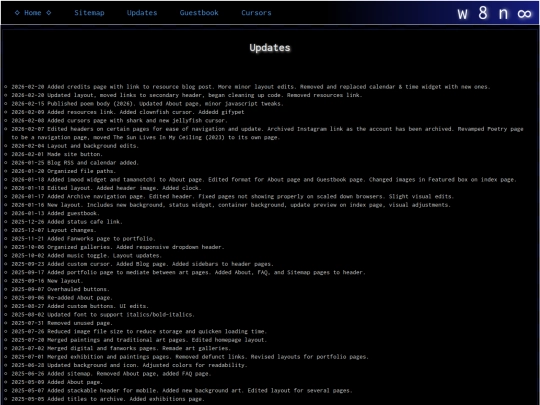Select entry 'Added titles to archive. Added exhibitions page.'
Image resolution: width=540 pixels, height=405 pixels.
[x=108, y=399]
